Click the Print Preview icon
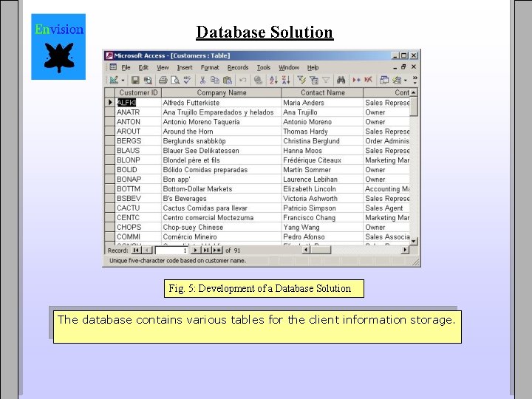The height and width of the screenshot is (399, 532). [x=175, y=81]
